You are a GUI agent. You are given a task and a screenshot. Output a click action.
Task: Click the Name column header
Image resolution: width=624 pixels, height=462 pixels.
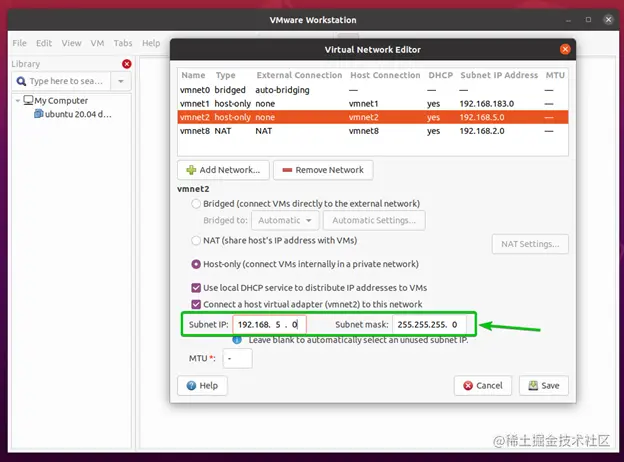pyautogui.click(x=193, y=75)
